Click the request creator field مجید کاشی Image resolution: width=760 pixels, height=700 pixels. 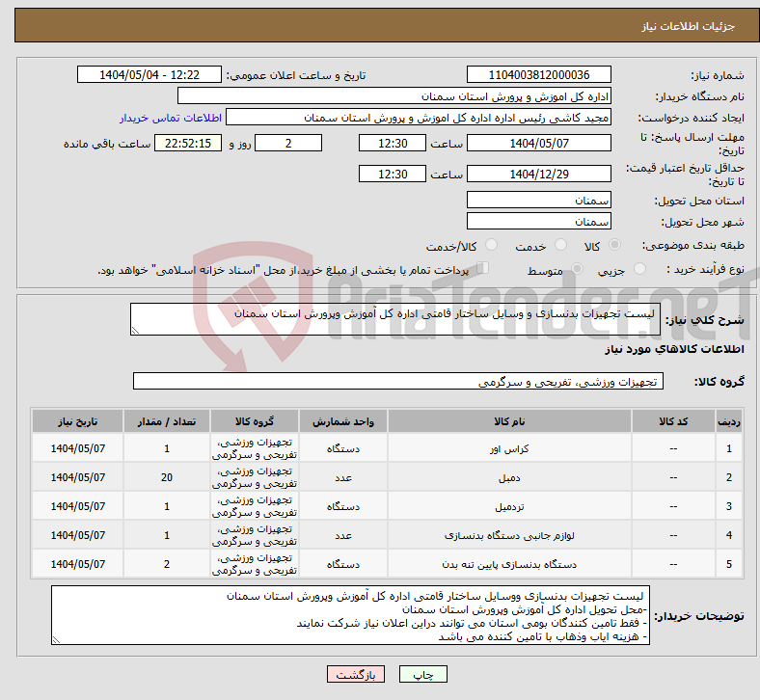point(419,118)
